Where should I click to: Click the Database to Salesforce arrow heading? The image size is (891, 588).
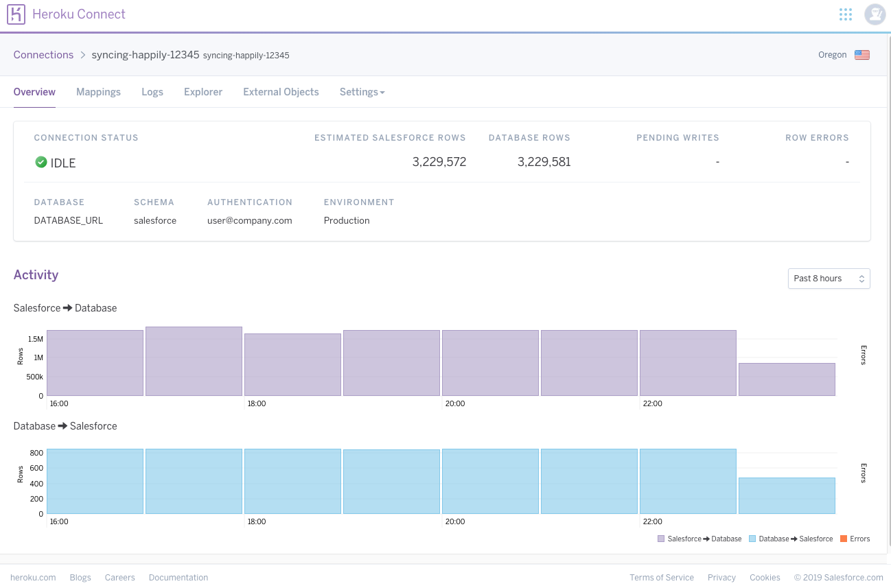point(65,426)
